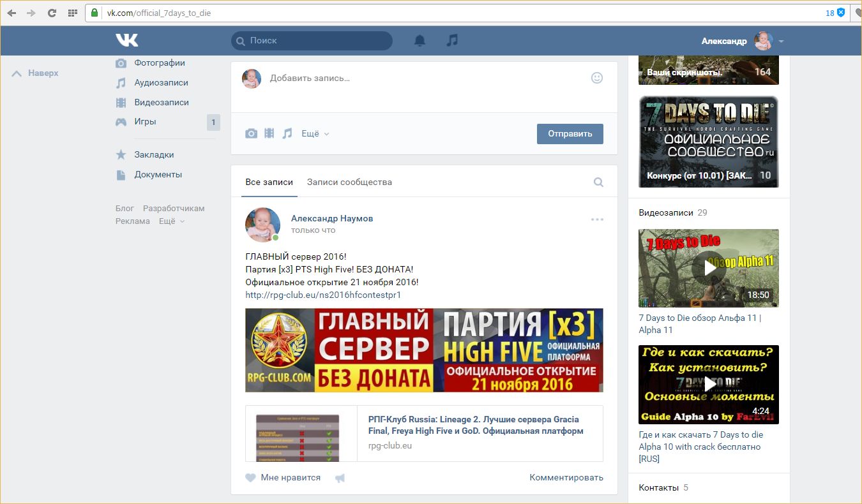Open the Видеозаписи 29 section header
The image size is (862, 504).
coord(673,213)
